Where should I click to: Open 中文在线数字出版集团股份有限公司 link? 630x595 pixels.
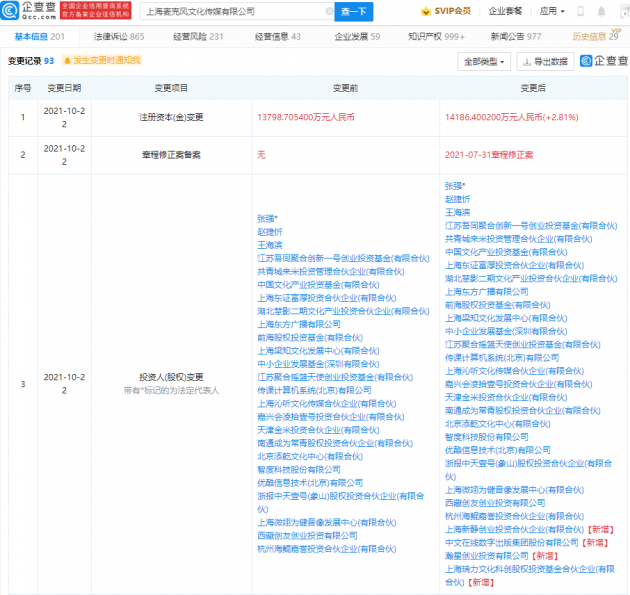pos(511,543)
